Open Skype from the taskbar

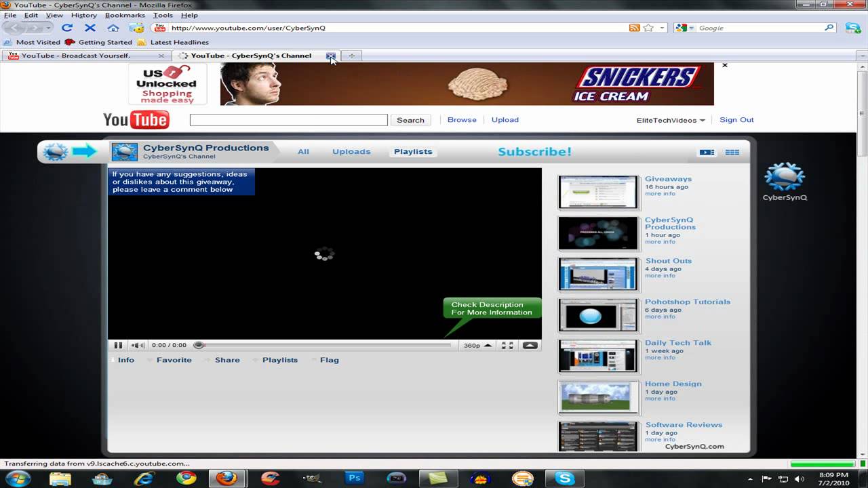point(564,479)
